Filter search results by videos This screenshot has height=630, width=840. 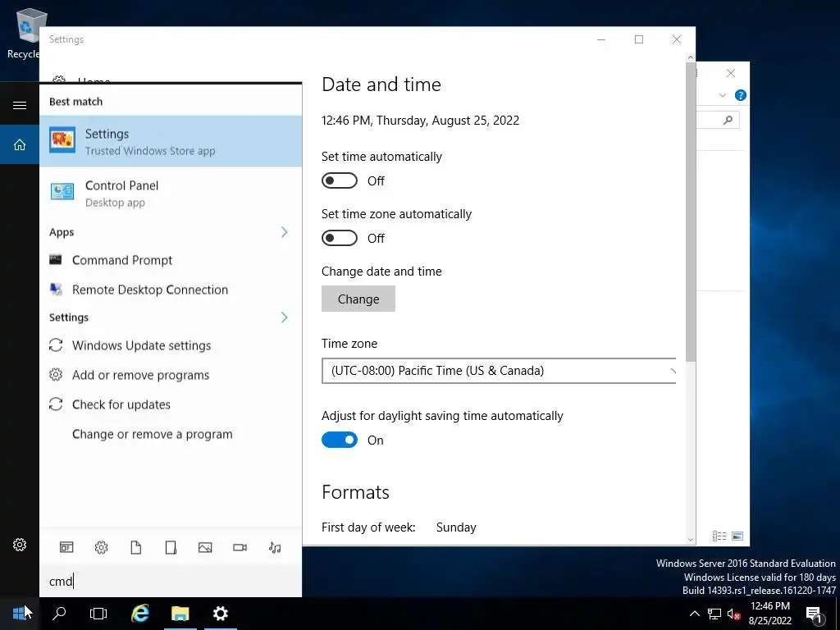pos(240,547)
